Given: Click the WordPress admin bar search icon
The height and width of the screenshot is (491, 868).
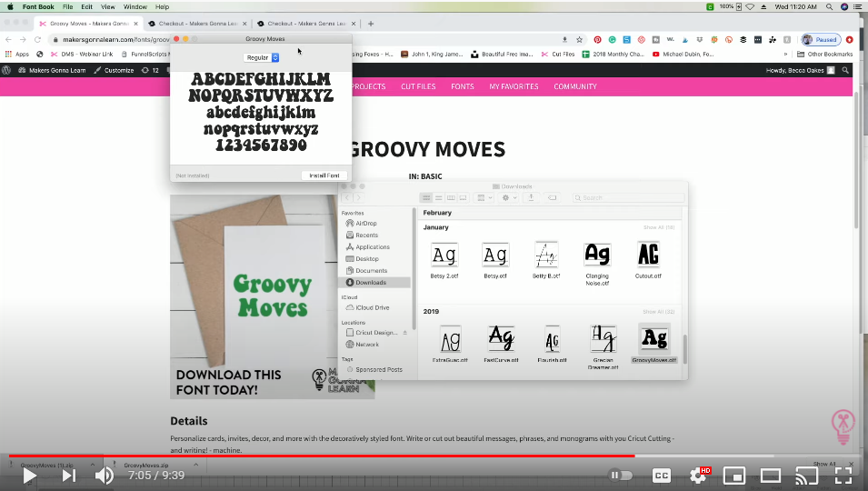Looking at the screenshot, I should [x=845, y=70].
